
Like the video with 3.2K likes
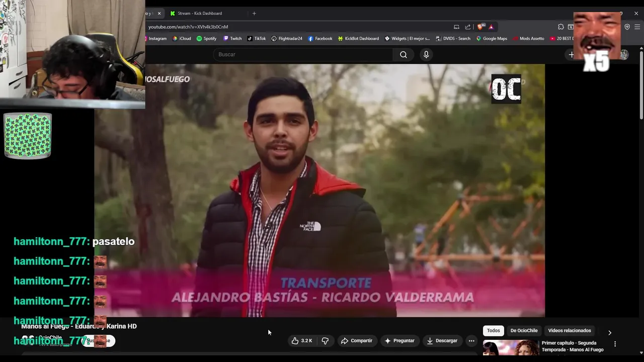pyautogui.click(x=301, y=340)
